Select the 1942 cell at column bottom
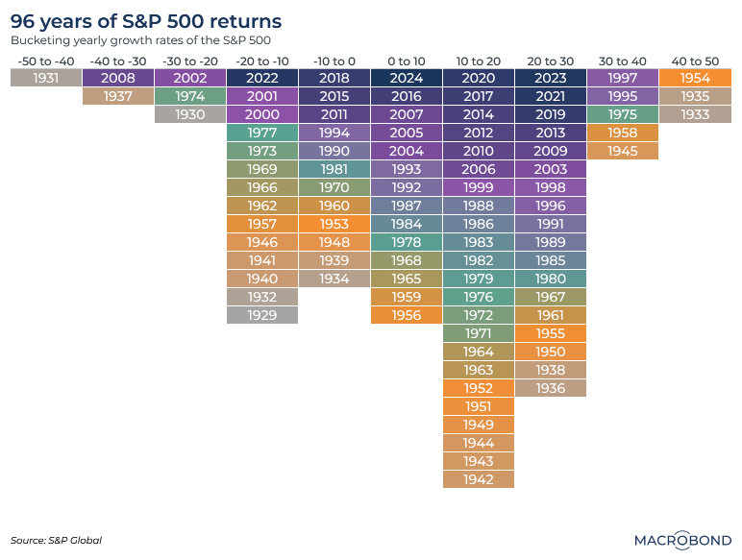 pos(479,479)
